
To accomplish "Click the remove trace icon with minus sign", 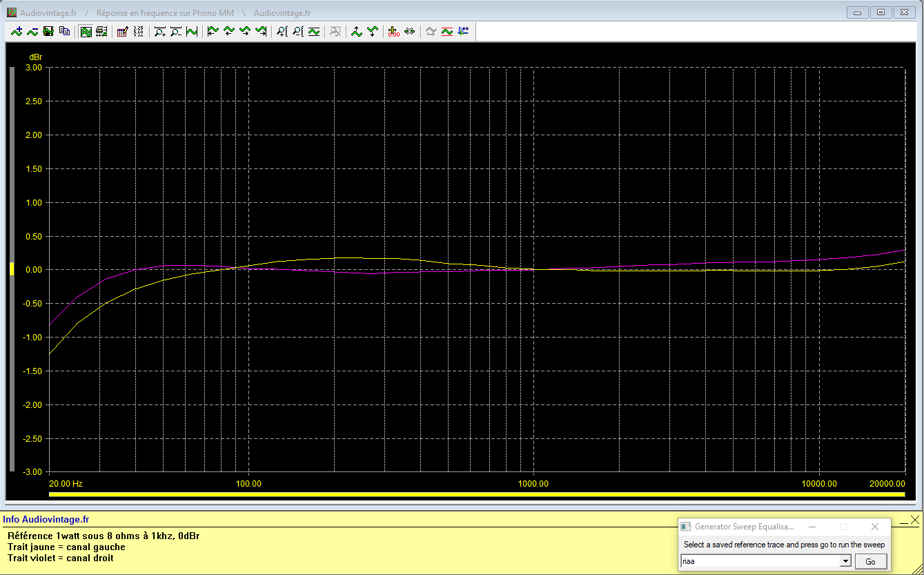I will 32,31.
